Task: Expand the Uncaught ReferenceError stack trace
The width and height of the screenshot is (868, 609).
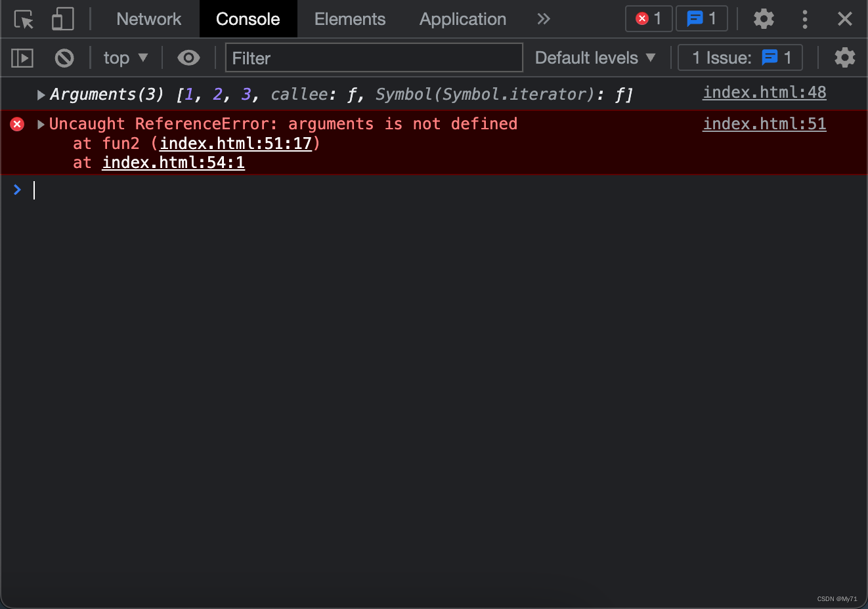Action: pos(41,125)
